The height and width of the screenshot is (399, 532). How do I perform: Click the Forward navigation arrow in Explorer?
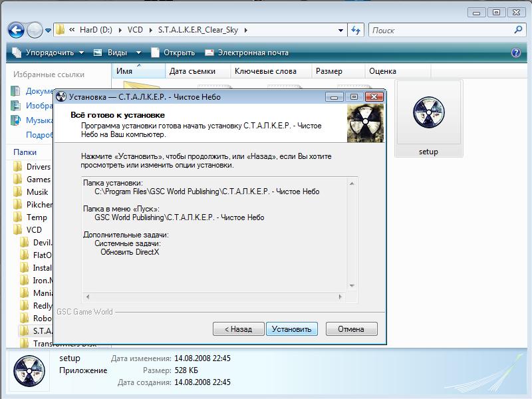pyautogui.click(x=35, y=30)
